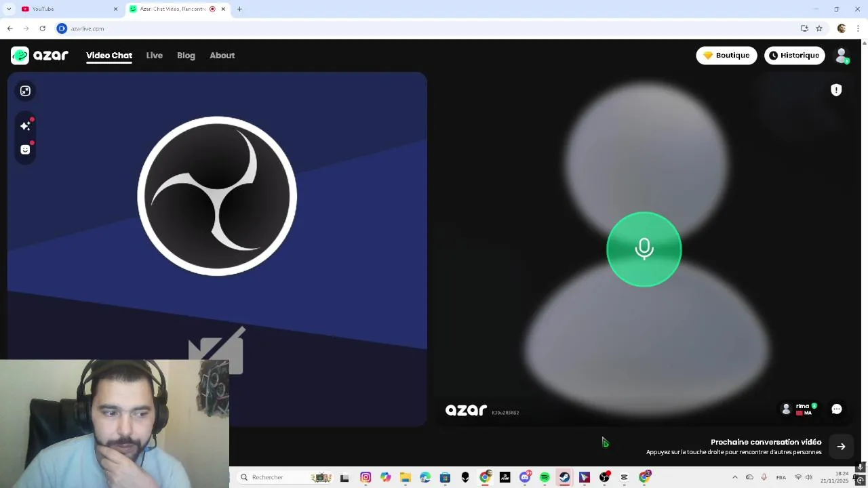Open the Chrome three-dot menu
This screenshot has width=868, height=488.
click(x=858, y=28)
